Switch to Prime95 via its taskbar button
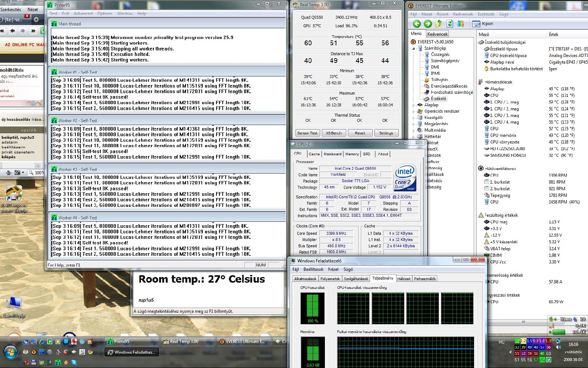Image resolution: width=588 pixels, height=368 pixels. click(131, 342)
